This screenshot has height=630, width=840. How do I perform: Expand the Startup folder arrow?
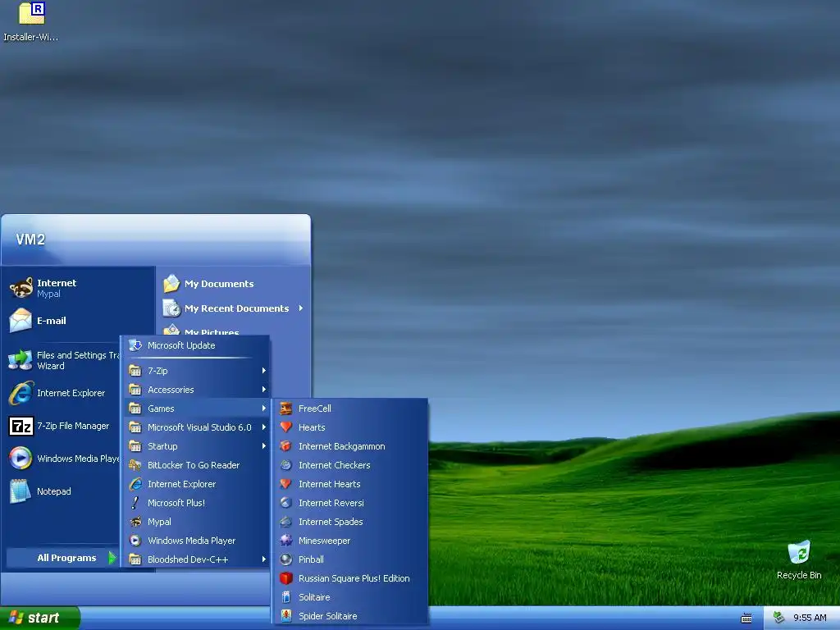click(x=263, y=445)
